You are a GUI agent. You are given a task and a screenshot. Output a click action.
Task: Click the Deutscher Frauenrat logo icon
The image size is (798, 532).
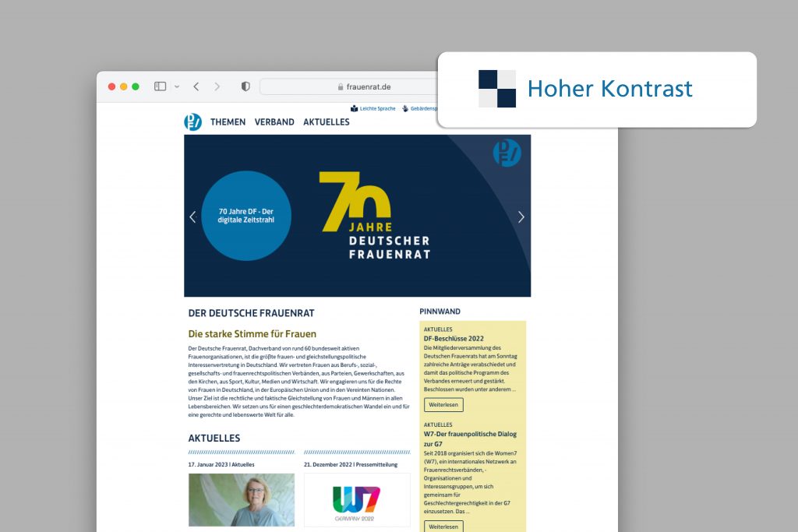coord(192,122)
